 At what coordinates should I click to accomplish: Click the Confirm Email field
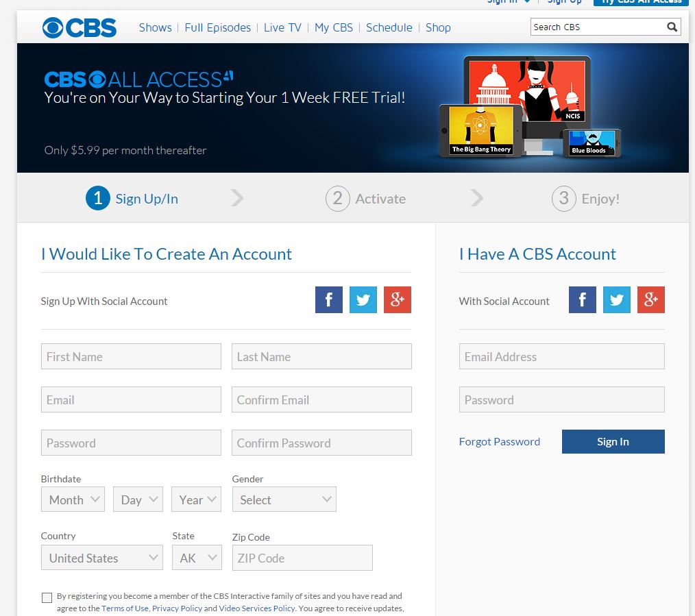click(321, 399)
